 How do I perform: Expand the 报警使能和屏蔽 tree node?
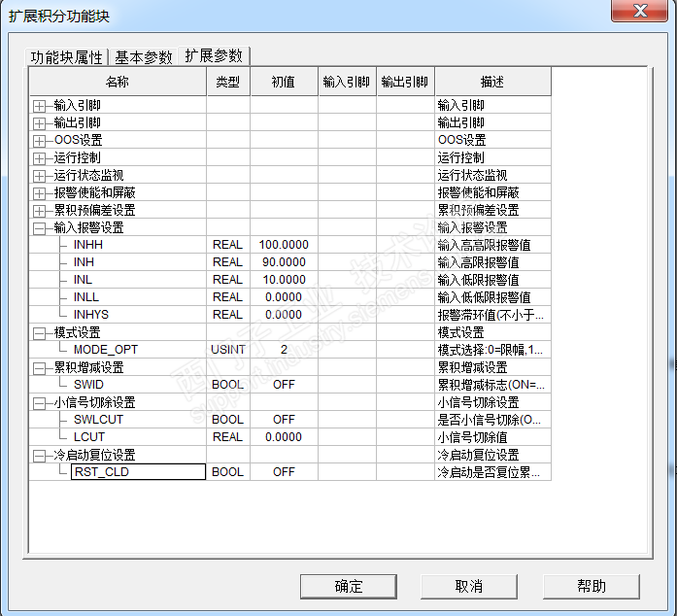(39, 193)
